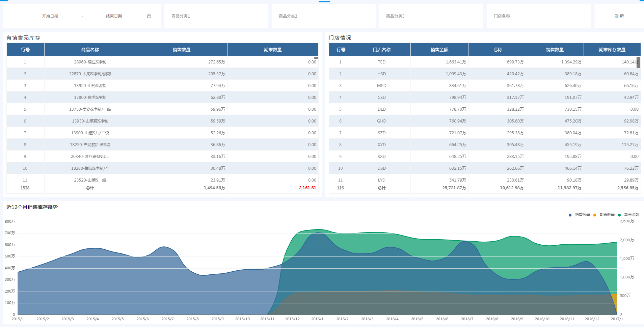Click the product table scrollbar thumb
The image size is (644, 327).
tap(316, 58)
